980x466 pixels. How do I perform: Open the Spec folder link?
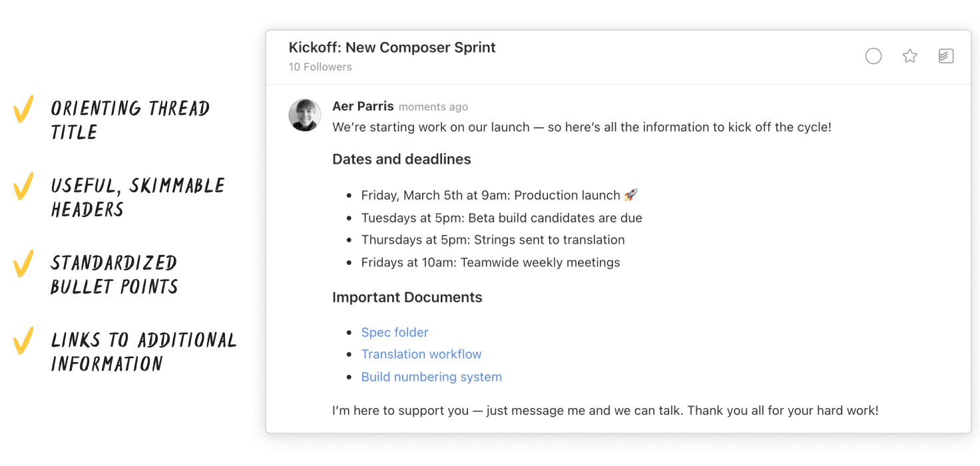tap(395, 332)
